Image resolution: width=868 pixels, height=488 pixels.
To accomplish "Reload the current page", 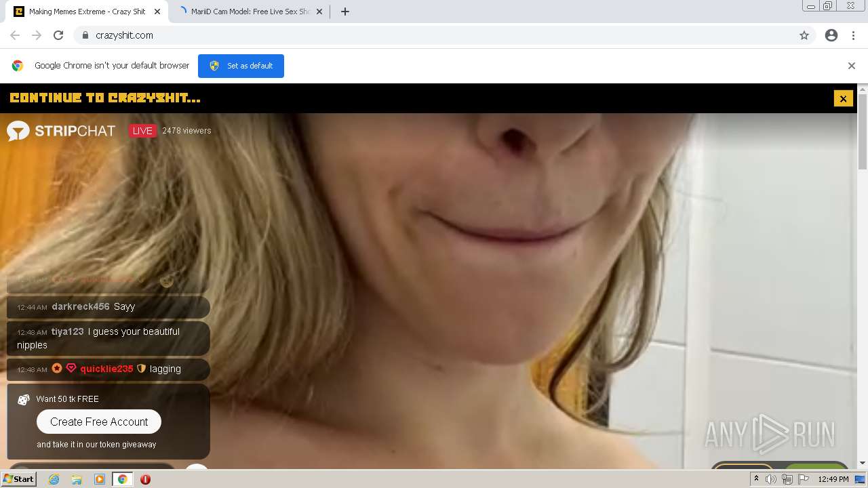I will tap(58, 35).
